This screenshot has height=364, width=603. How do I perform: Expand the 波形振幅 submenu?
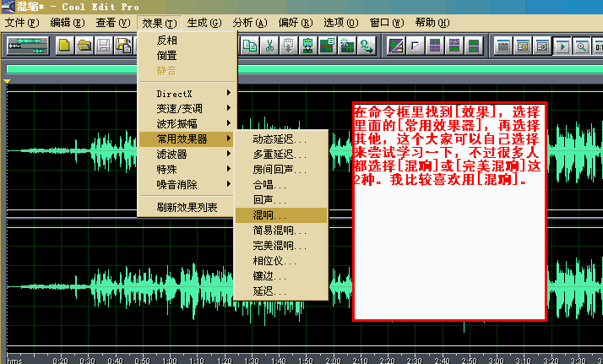pos(187,124)
